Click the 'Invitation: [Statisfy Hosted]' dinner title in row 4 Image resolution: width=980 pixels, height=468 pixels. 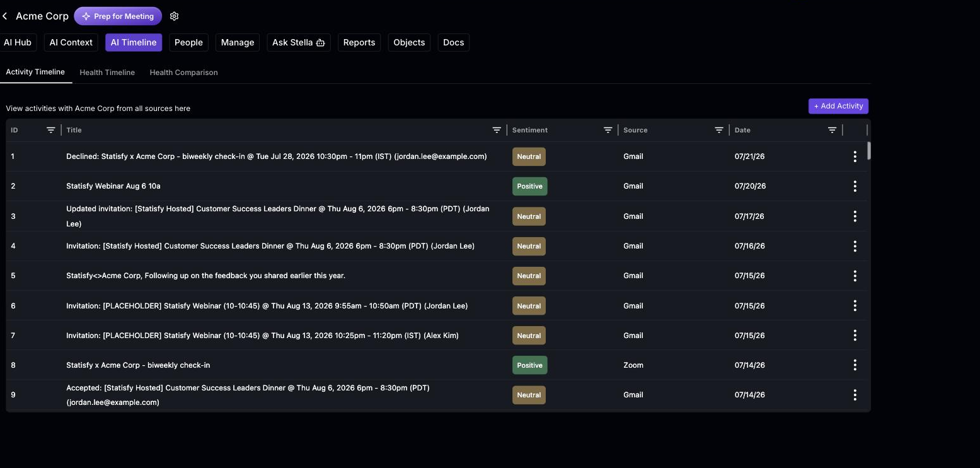tap(270, 246)
